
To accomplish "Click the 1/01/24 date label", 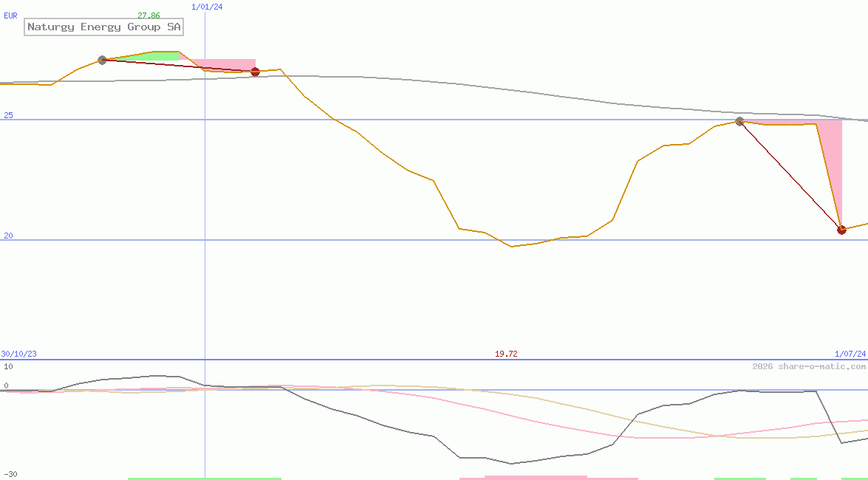I will [x=207, y=7].
